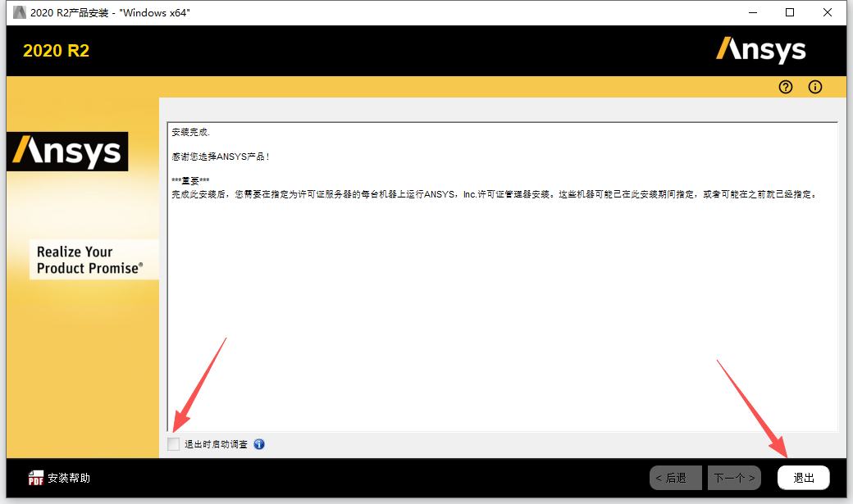Viewport: 853px width, 504px height.
Task: Enable the 退出时启动调查 checkbox
Action: pyautogui.click(x=173, y=444)
